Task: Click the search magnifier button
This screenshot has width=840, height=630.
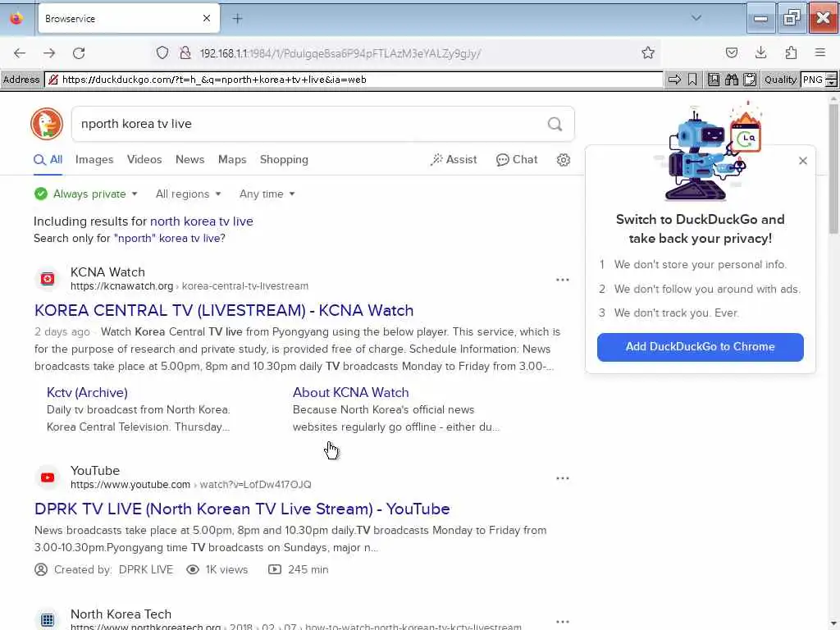Action: click(x=555, y=125)
